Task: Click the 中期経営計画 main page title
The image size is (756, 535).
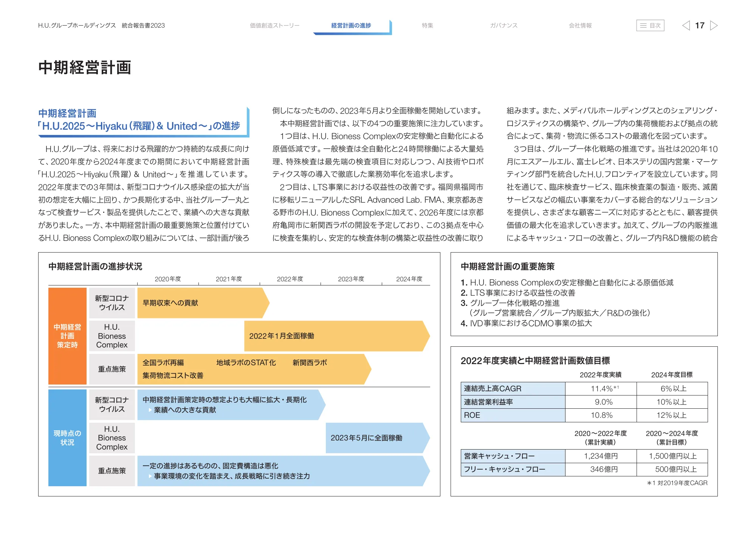Action: pos(85,68)
